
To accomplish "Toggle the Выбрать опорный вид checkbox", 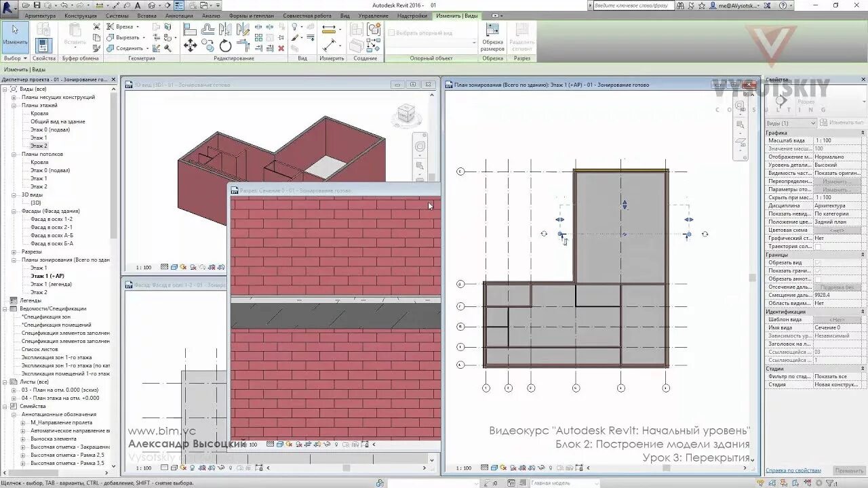I will point(391,32).
